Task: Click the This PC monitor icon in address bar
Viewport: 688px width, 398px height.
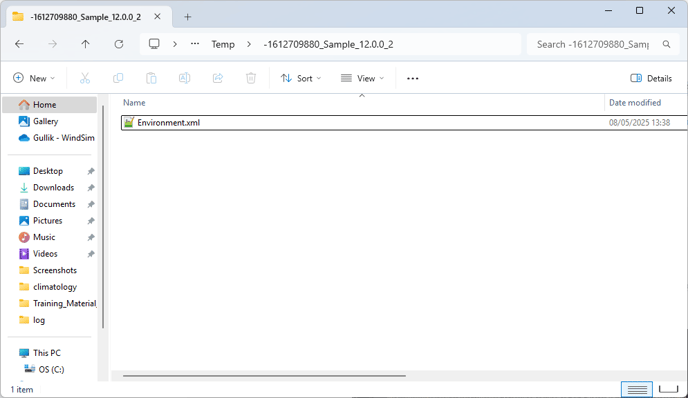Action: tap(154, 44)
